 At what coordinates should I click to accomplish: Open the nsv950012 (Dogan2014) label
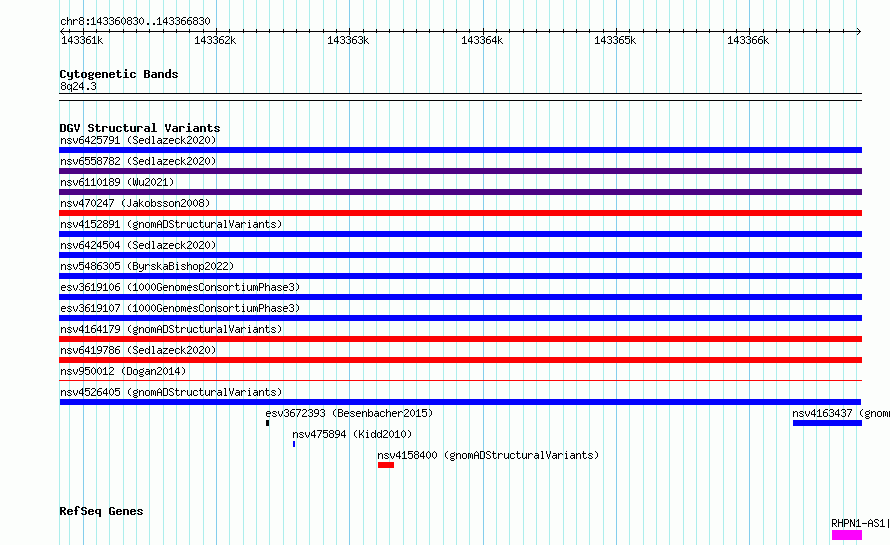[x=123, y=371]
